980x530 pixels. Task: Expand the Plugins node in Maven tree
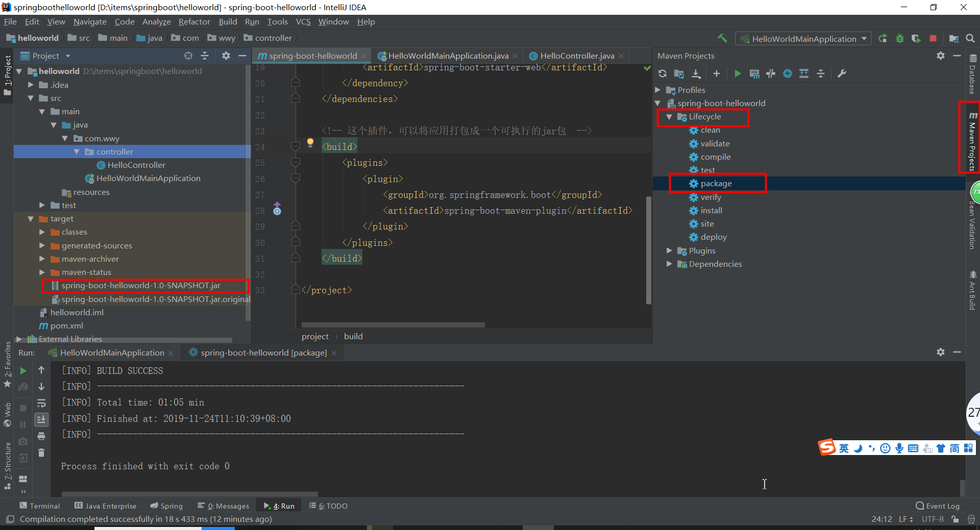coord(669,250)
